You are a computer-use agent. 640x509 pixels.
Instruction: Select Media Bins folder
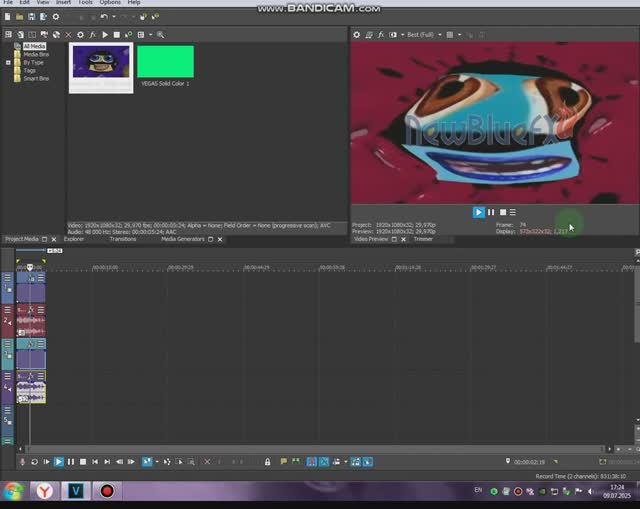tap(36, 54)
